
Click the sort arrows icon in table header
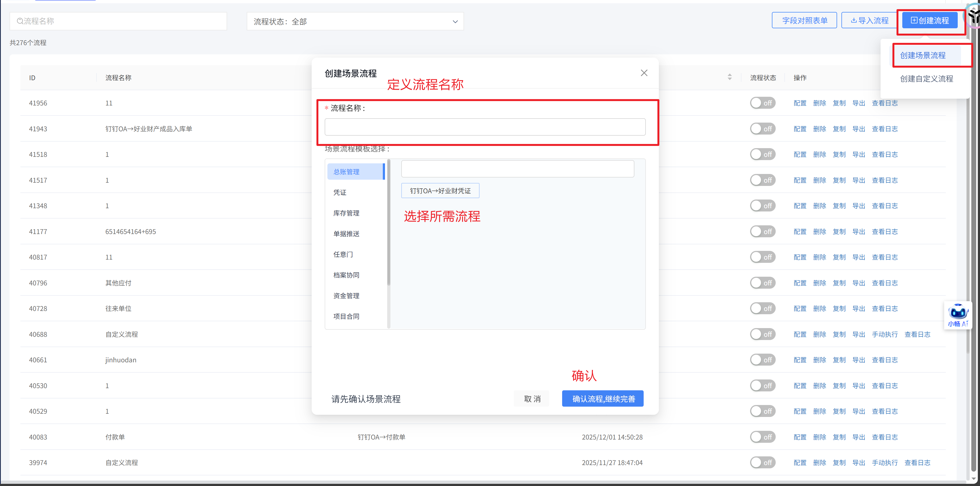click(729, 77)
